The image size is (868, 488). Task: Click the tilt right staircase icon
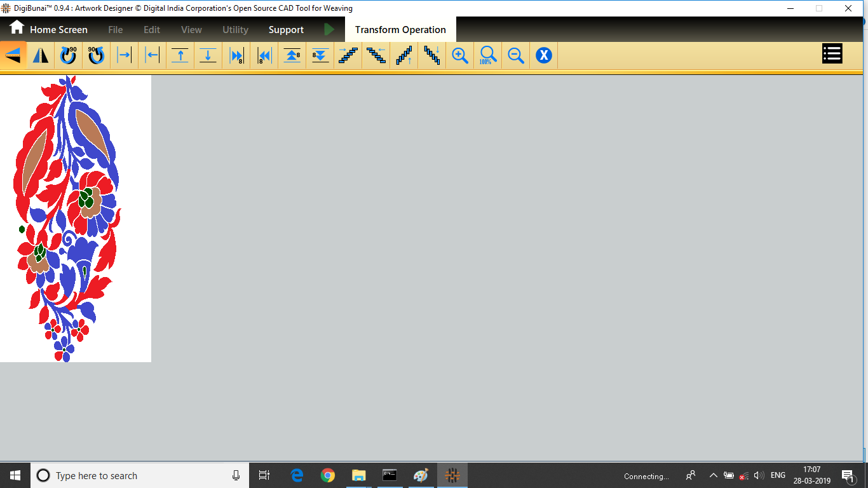pyautogui.click(x=348, y=55)
